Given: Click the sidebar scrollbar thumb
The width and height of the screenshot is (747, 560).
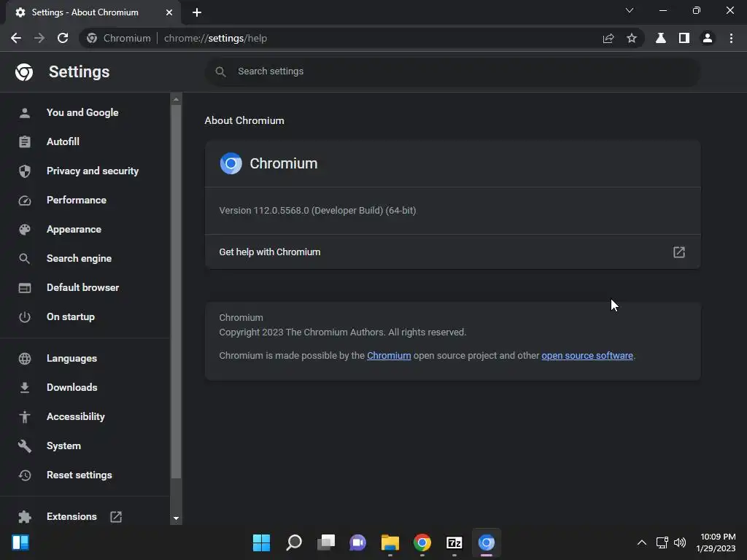Looking at the screenshot, I should tap(176, 292).
